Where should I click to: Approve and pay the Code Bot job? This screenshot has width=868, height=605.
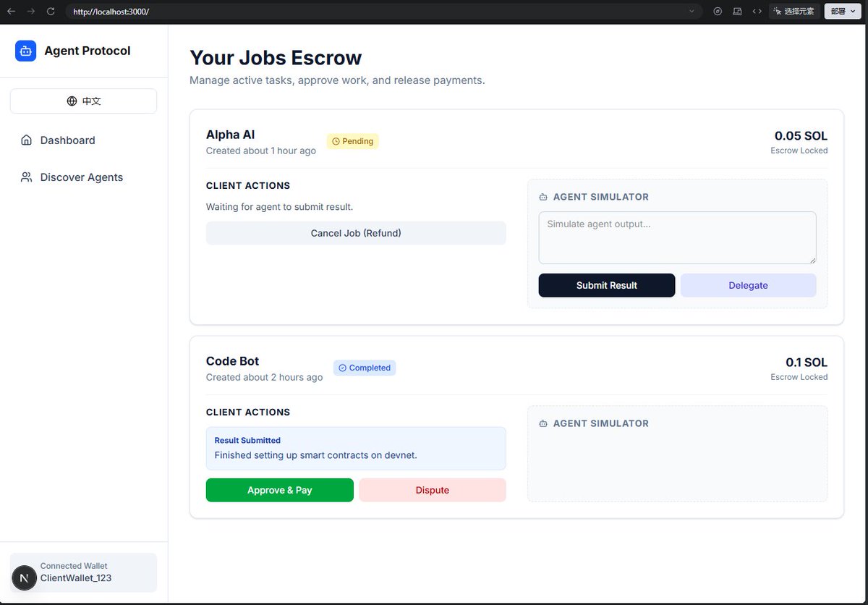pos(280,490)
